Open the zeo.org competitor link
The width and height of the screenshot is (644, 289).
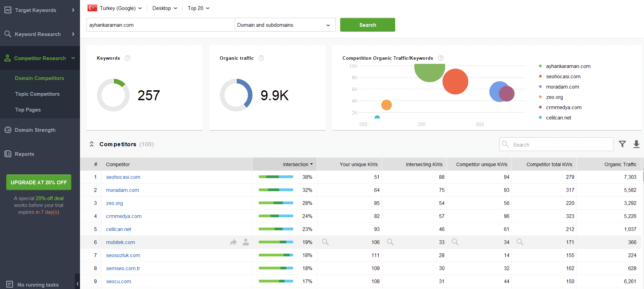coord(114,203)
